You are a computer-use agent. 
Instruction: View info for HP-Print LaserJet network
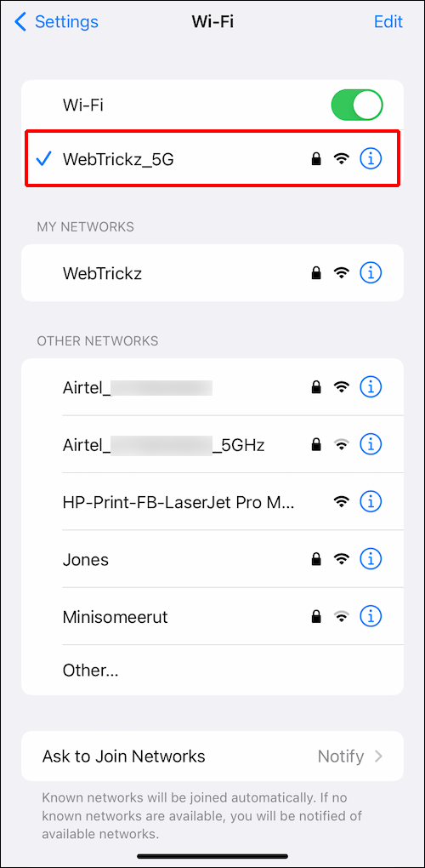(371, 501)
